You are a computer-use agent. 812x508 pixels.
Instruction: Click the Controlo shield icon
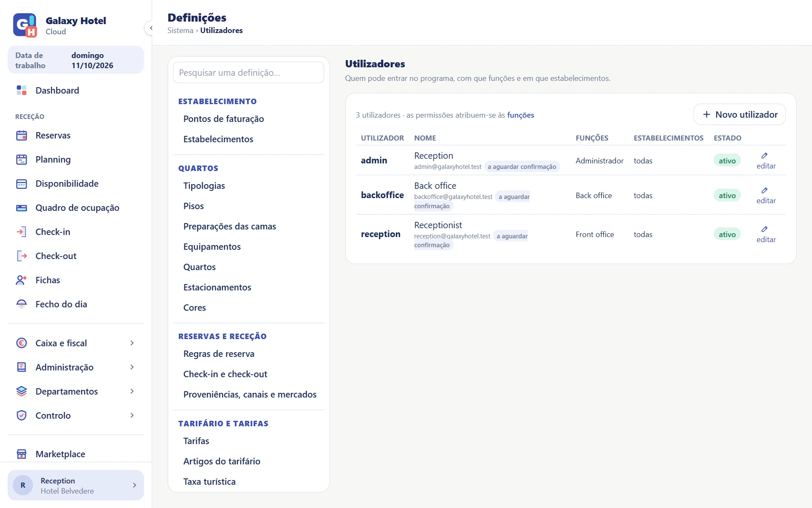(x=22, y=416)
